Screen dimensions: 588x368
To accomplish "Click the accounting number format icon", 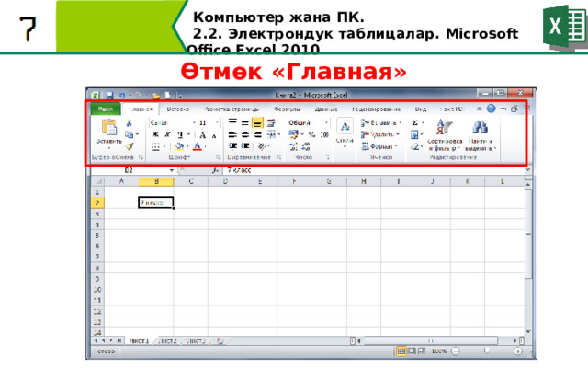I will click(293, 134).
